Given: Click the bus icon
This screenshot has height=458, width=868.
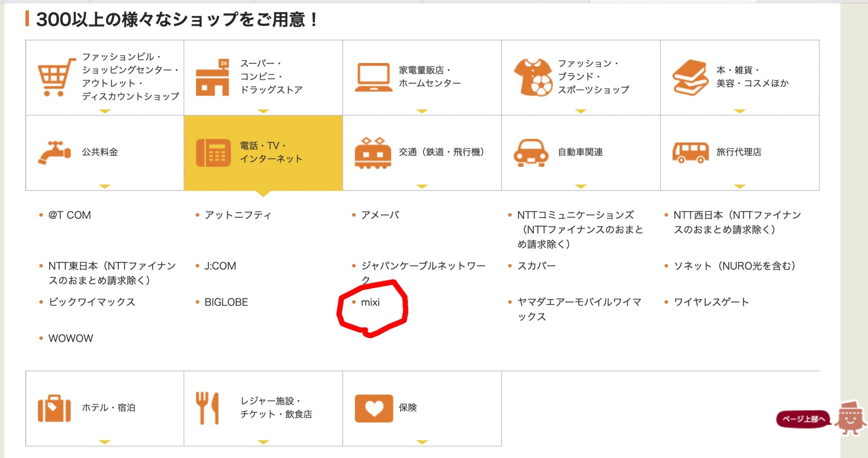Looking at the screenshot, I should click(x=690, y=153).
